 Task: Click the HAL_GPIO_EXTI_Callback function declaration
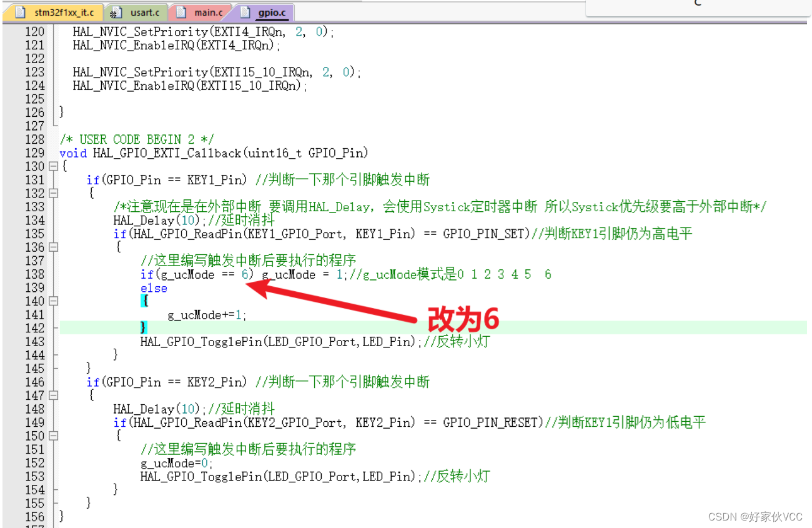214,153
